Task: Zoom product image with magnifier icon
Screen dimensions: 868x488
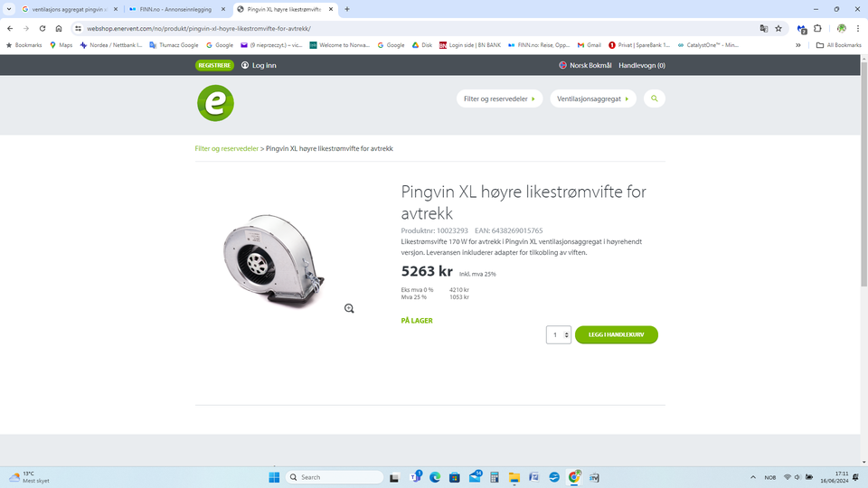Action: 349,309
